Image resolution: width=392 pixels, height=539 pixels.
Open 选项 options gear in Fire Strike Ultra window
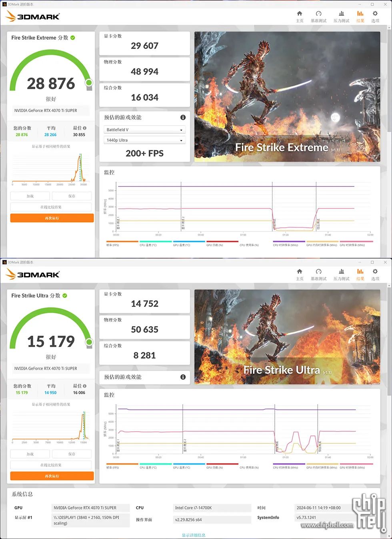(375, 275)
